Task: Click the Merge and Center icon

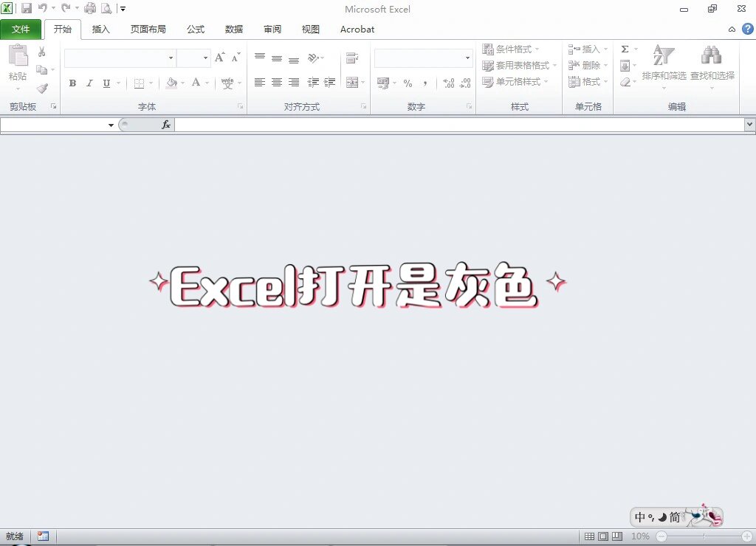Action: pyautogui.click(x=352, y=83)
